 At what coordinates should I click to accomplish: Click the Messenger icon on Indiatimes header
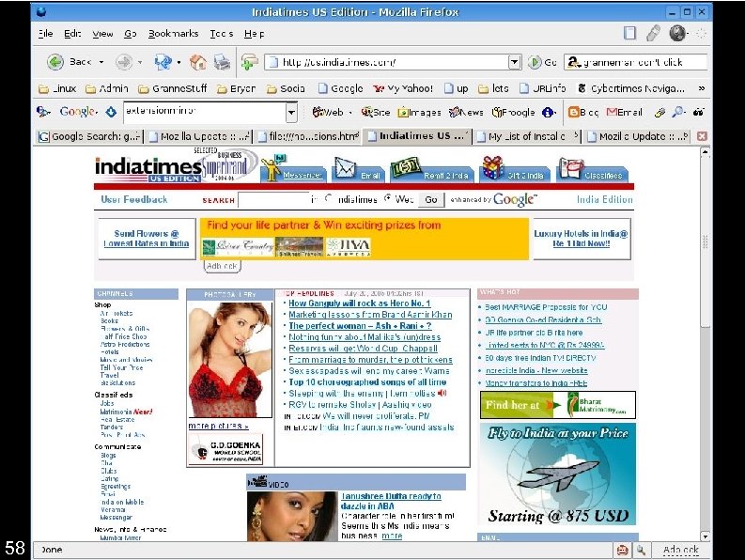272,168
